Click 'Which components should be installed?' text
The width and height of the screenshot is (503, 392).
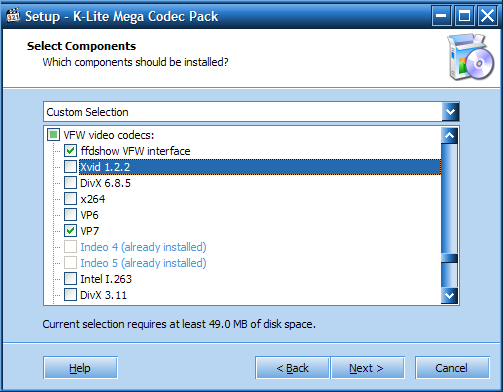click(x=135, y=62)
